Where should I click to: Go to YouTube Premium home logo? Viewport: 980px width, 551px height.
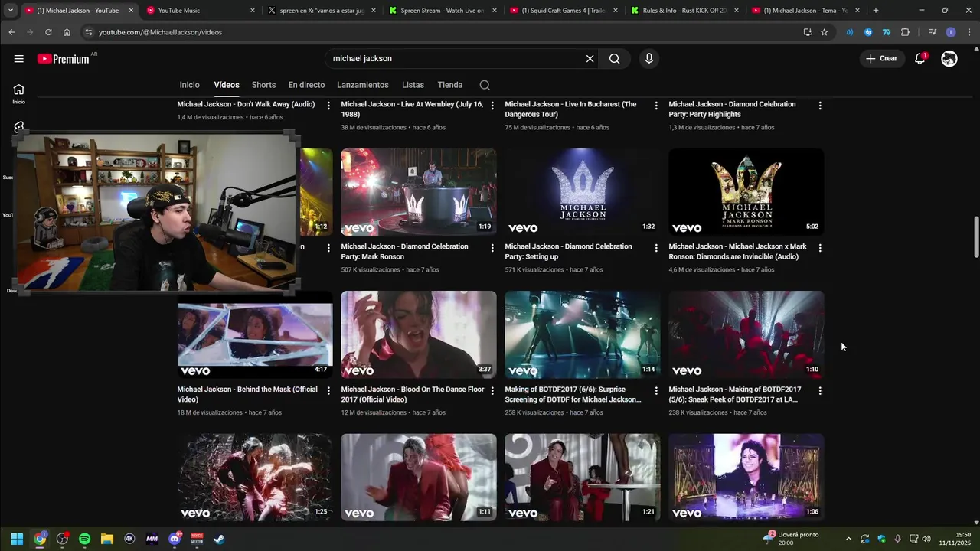[63, 59]
